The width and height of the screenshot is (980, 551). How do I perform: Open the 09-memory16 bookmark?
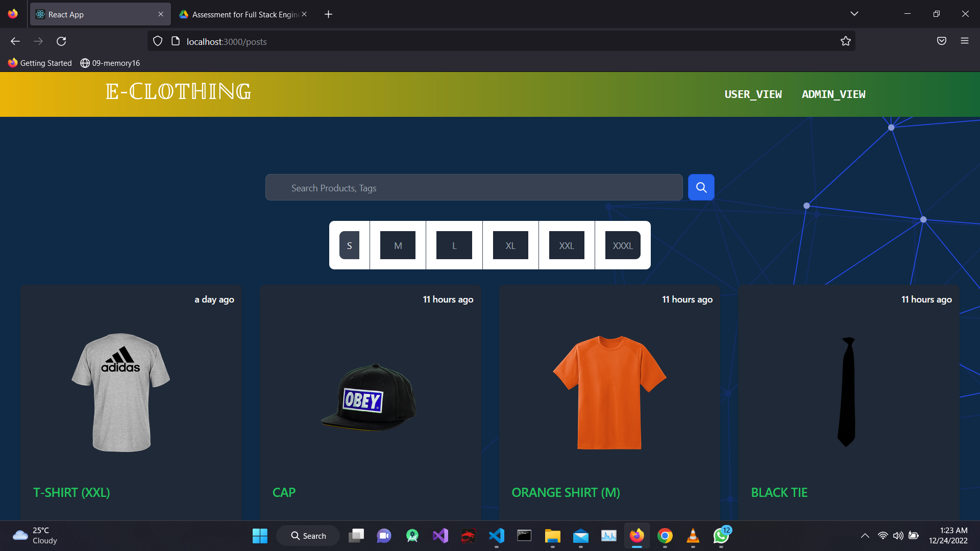(x=110, y=63)
